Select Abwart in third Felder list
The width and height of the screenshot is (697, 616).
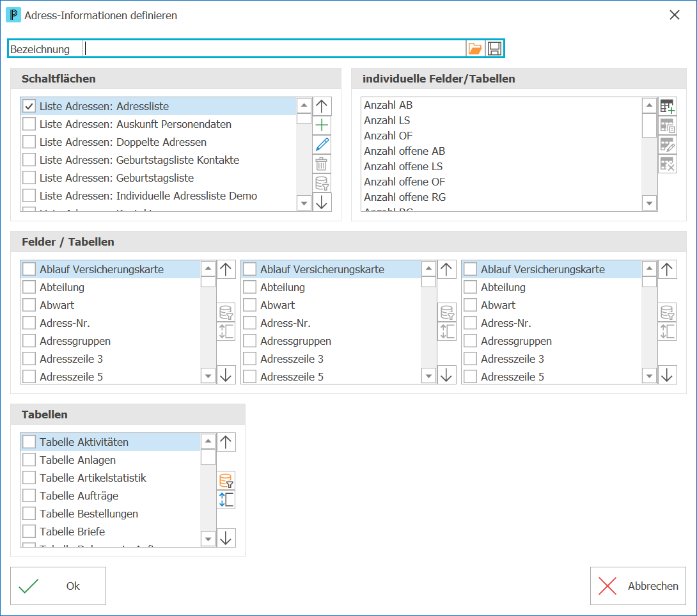552,305
